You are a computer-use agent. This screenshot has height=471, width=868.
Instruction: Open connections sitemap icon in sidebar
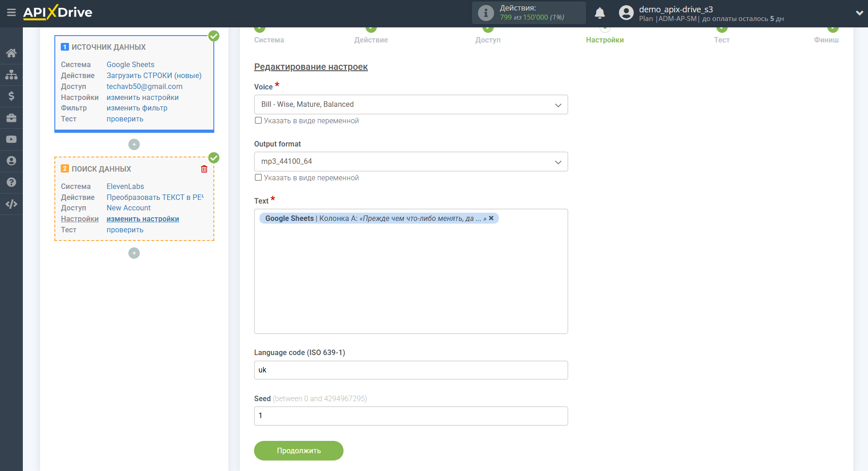[11, 74]
